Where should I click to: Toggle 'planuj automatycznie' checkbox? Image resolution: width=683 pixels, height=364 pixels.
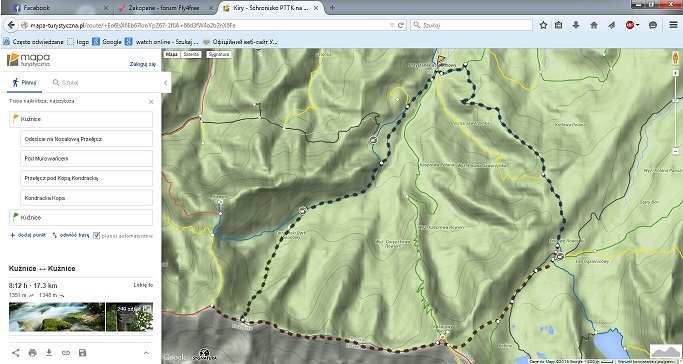(97, 236)
